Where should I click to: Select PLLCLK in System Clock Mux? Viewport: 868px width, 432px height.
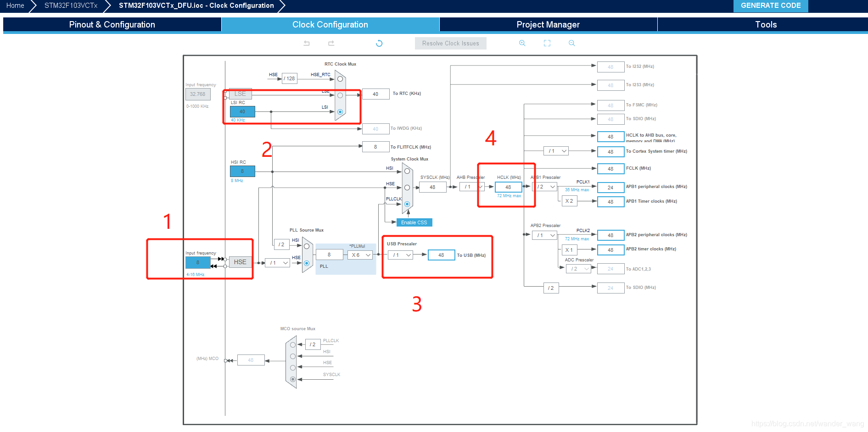[407, 204]
